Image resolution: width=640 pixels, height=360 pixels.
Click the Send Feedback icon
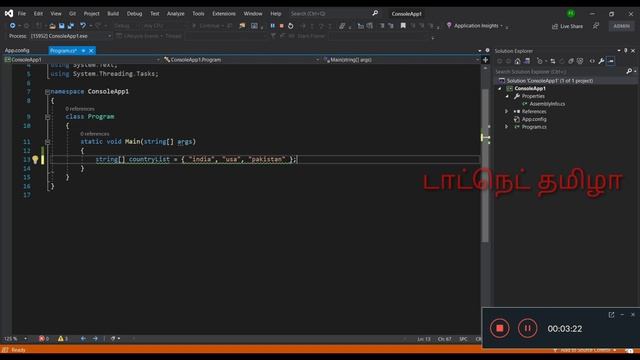596,26
